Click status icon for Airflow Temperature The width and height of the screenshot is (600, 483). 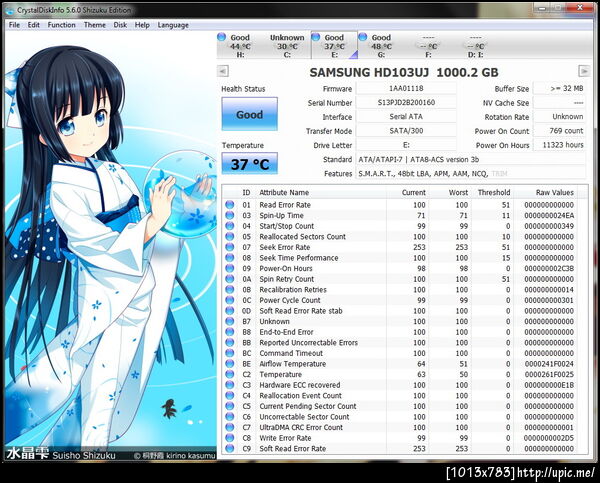[x=230, y=364]
